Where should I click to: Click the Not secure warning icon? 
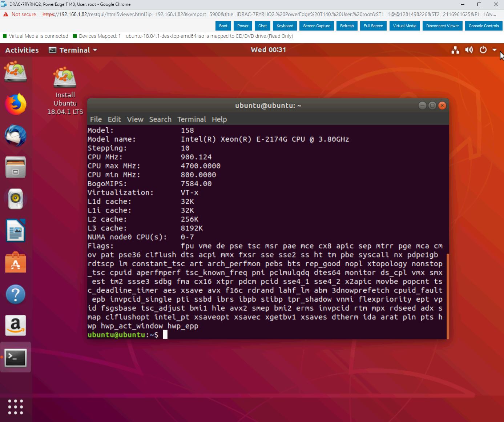click(6, 14)
